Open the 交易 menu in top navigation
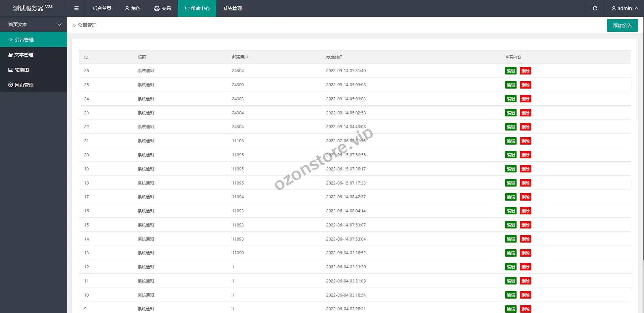 pyautogui.click(x=162, y=8)
